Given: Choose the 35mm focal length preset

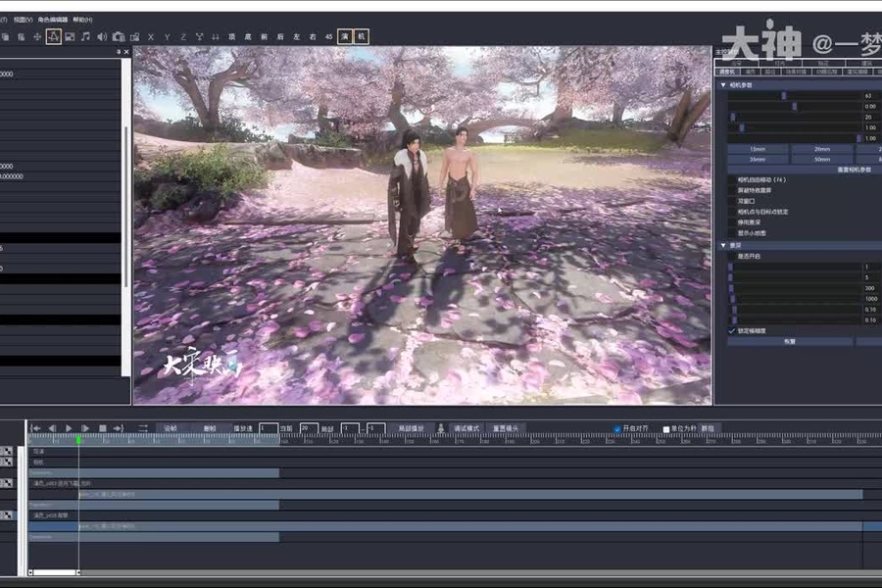Looking at the screenshot, I should click(x=757, y=158).
